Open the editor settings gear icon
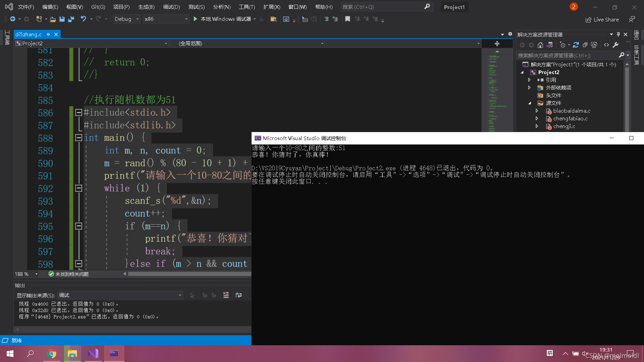 pos(510,34)
